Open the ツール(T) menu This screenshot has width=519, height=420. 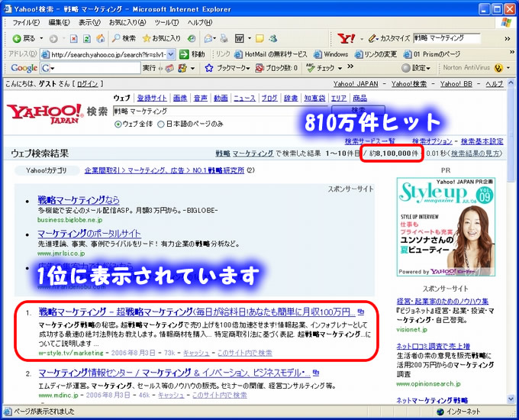[x=166, y=22]
